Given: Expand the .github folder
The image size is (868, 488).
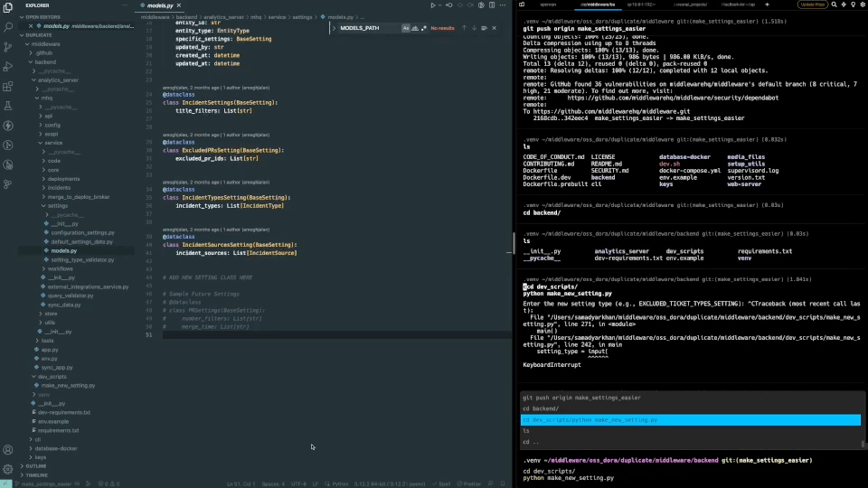Looking at the screenshot, I should tap(43, 53).
